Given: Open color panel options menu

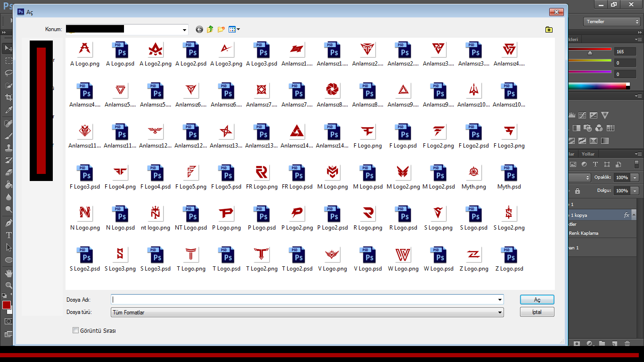Looking at the screenshot, I should pyautogui.click(x=637, y=39).
